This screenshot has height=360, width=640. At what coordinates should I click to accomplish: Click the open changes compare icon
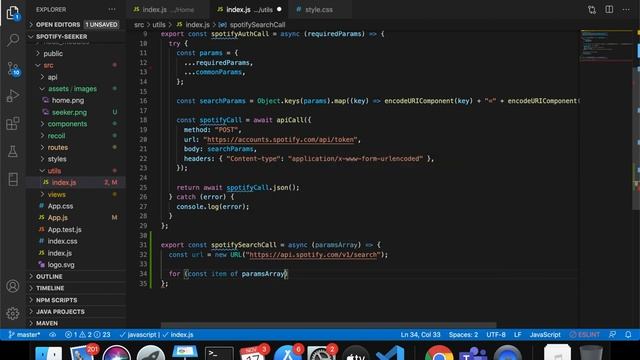(592, 9)
